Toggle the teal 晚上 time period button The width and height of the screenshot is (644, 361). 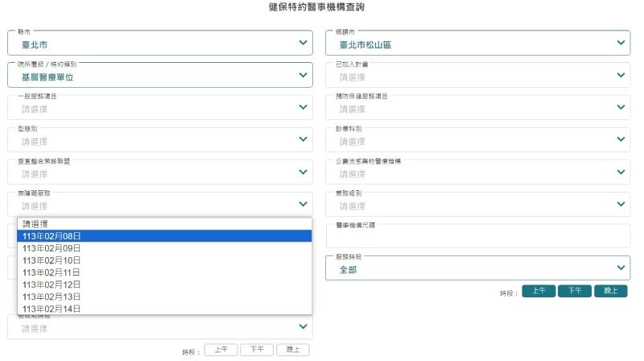611,291
